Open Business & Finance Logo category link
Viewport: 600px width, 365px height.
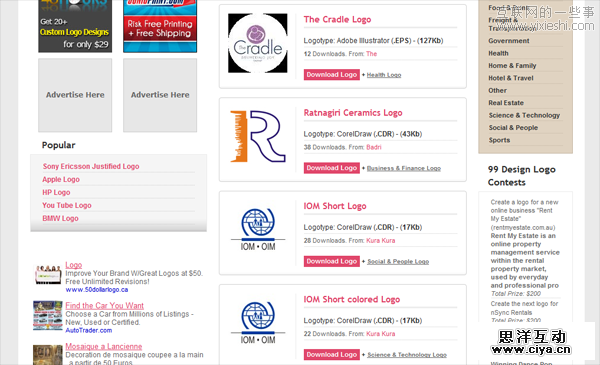pyautogui.click(x=404, y=168)
